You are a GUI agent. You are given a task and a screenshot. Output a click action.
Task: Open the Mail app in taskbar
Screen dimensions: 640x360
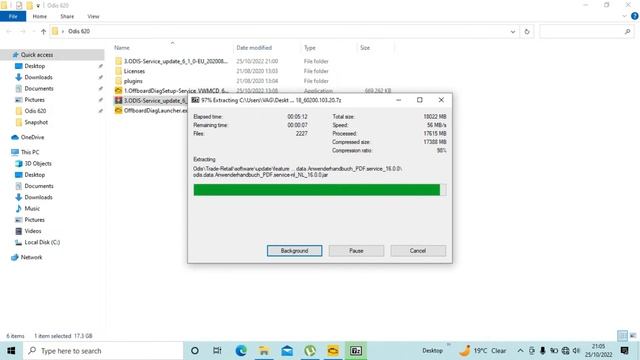pos(287,351)
